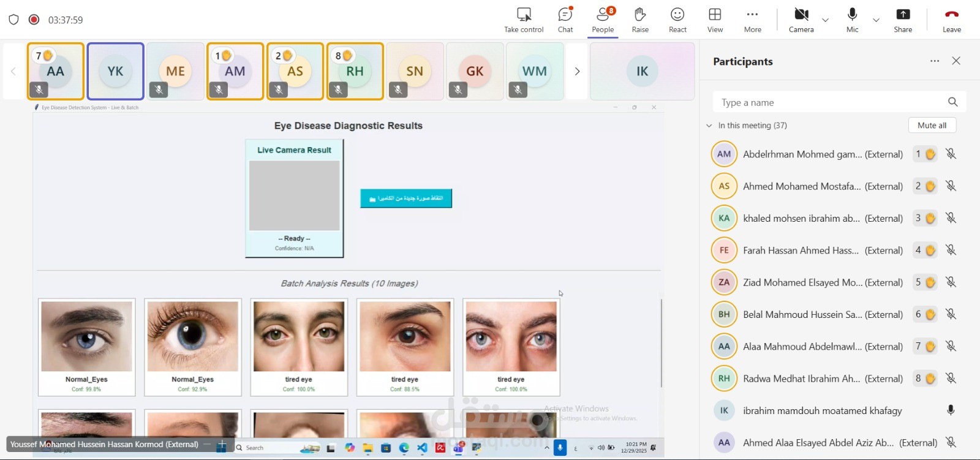This screenshot has height=460, width=980.
Task: Select the WM participant tile
Action: click(535, 71)
